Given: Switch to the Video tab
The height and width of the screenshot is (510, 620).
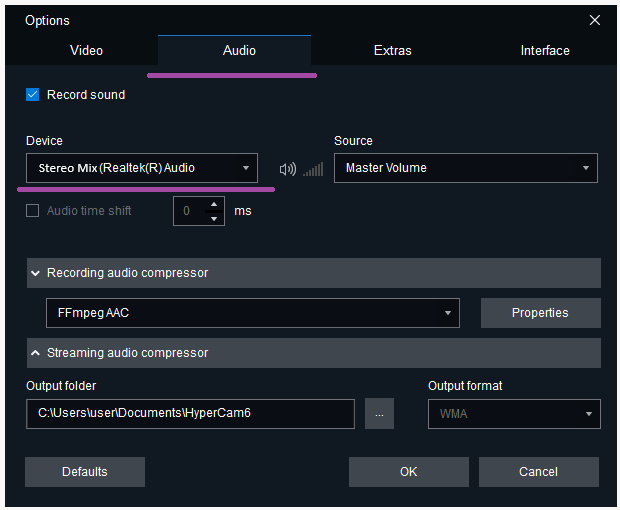Looking at the screenshot, I should pyautogui.click(x=86, y=50).
